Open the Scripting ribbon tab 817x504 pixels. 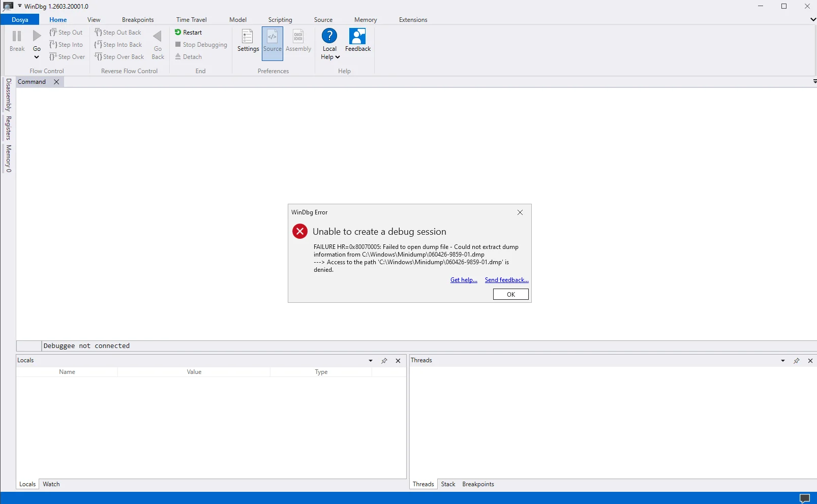tap(280, 20)
